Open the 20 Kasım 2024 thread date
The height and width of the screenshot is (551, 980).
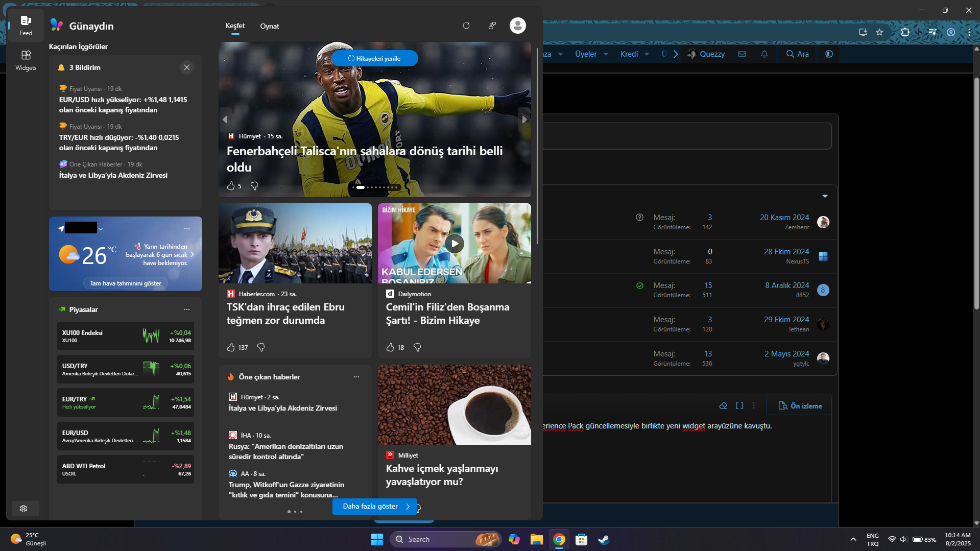[784, 218]
